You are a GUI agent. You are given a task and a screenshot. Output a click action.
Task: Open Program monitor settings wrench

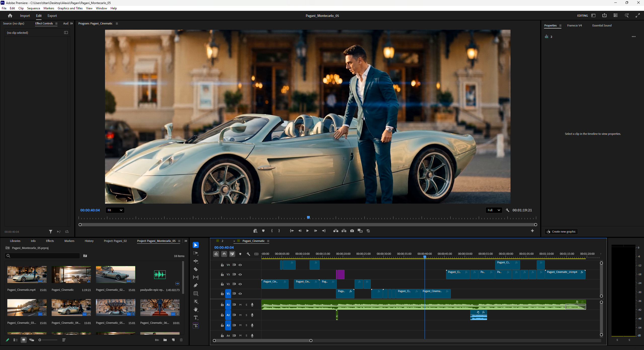(x=507, y=210)
